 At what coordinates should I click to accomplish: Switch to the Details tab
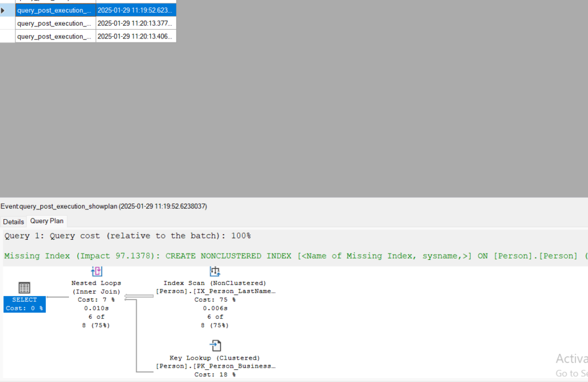[14, 222]
